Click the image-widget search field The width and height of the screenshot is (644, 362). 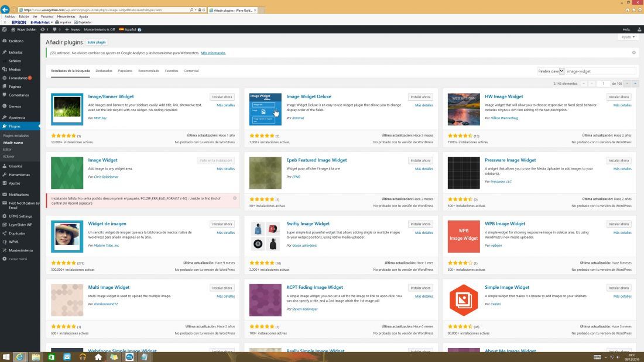[x=601, y=71]
